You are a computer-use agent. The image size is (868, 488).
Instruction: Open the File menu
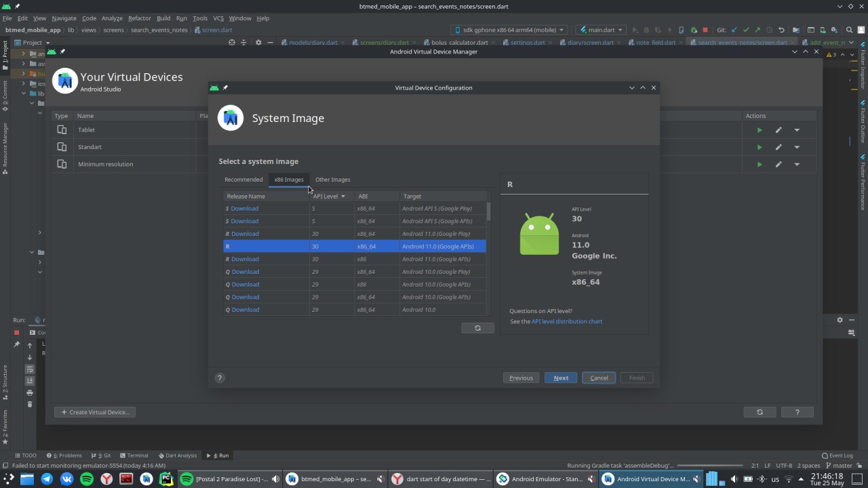point(6,18)
